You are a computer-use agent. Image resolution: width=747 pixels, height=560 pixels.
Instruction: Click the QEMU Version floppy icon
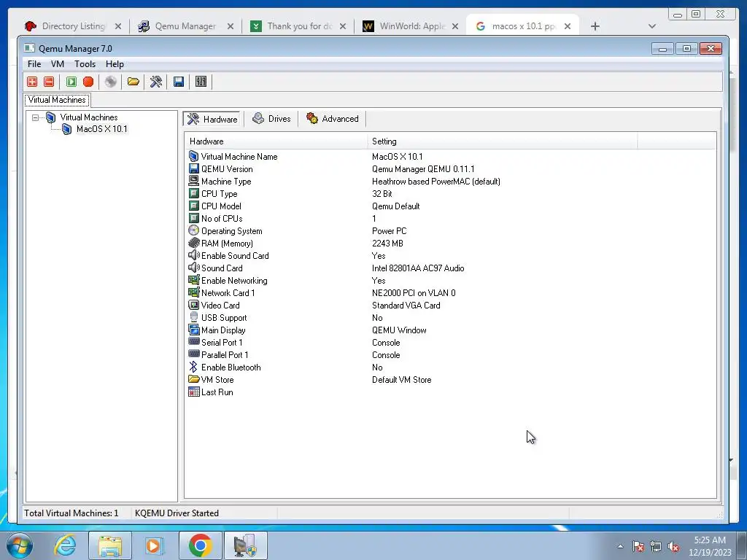pyautogui.click(x=193, y=168)
